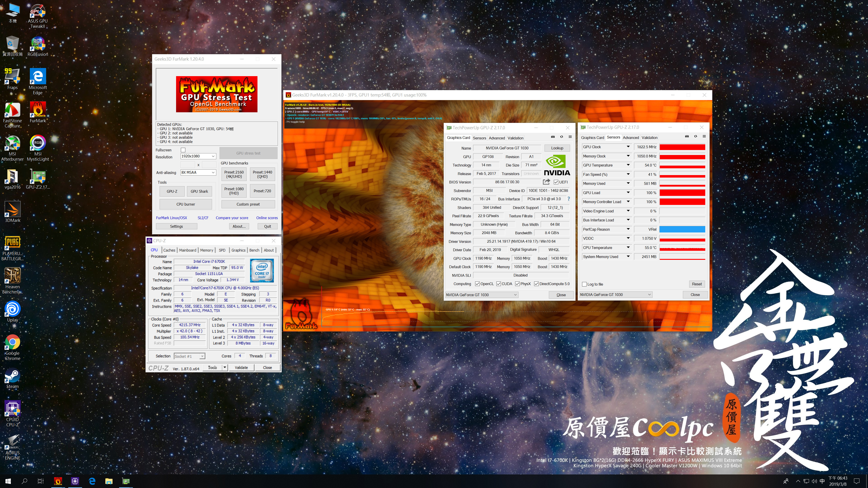Open RGBFusion desktop shortcut

[37, 47]
